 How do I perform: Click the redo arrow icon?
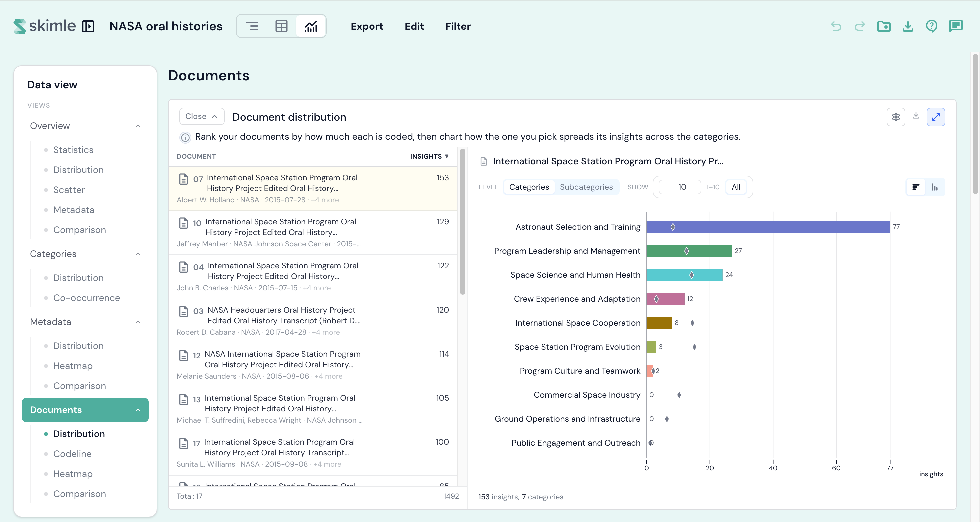pyautogui.click(x=860, y=26)
